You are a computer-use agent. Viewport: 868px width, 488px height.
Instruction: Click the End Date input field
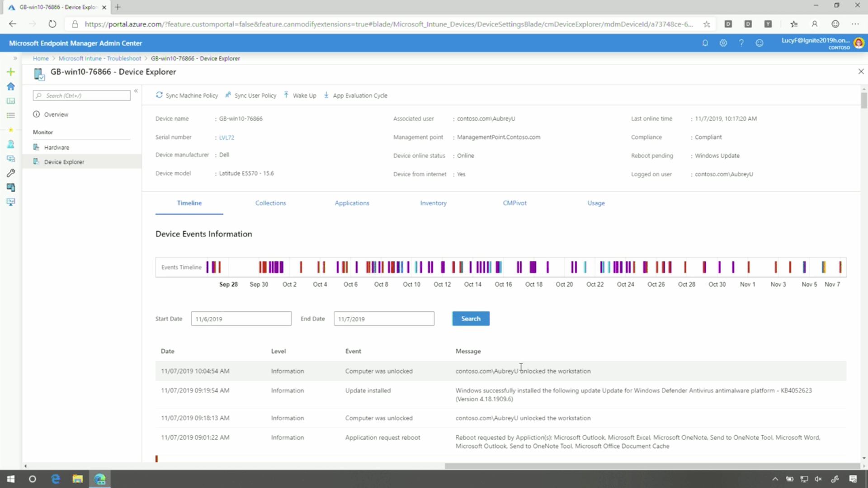pos(384,319)
